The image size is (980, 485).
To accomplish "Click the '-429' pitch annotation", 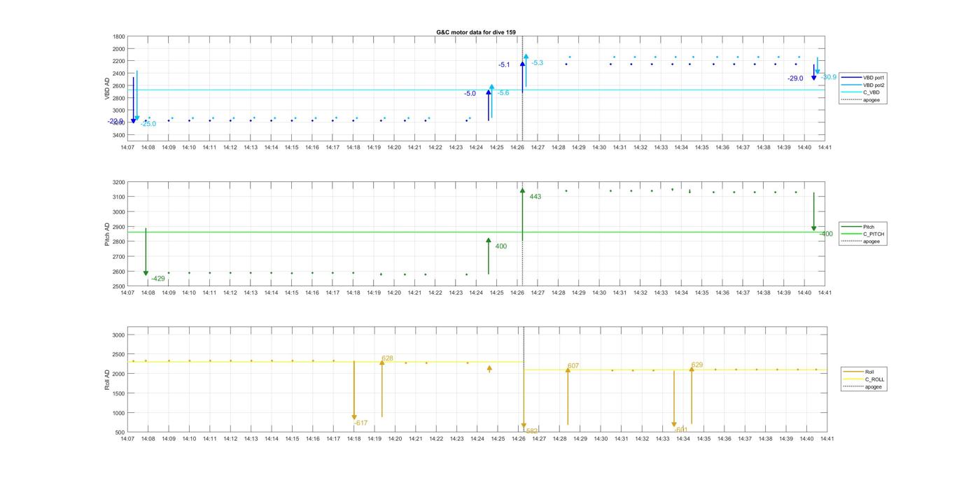I will [x=158, y=279].
